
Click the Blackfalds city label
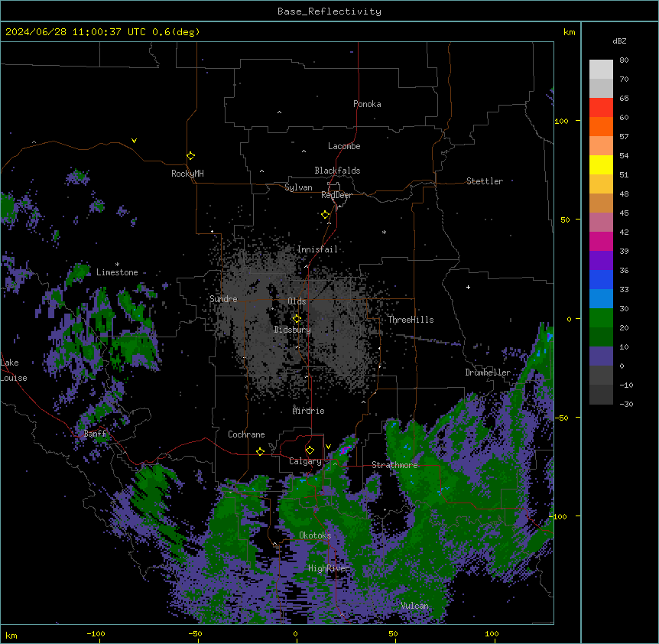click(x=337, y=171)
